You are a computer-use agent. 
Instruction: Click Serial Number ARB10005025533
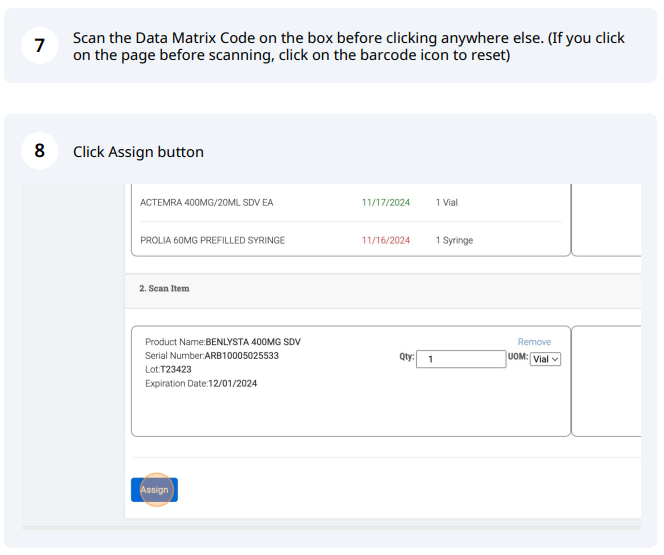click(212, 356)
